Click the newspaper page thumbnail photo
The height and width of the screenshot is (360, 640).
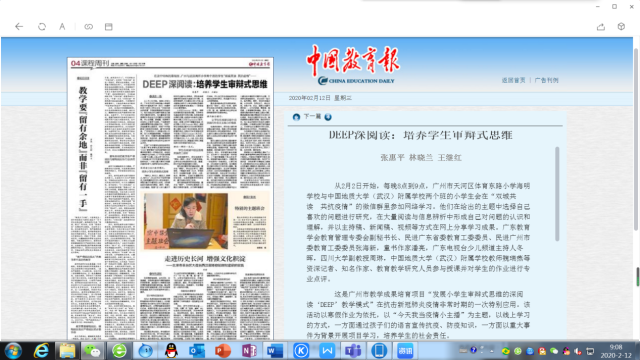186,221
